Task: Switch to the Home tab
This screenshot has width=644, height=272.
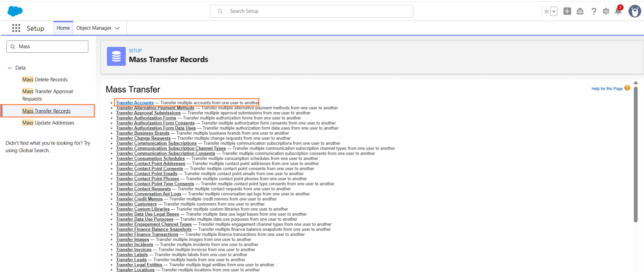Action: click(x=63, y=28)
